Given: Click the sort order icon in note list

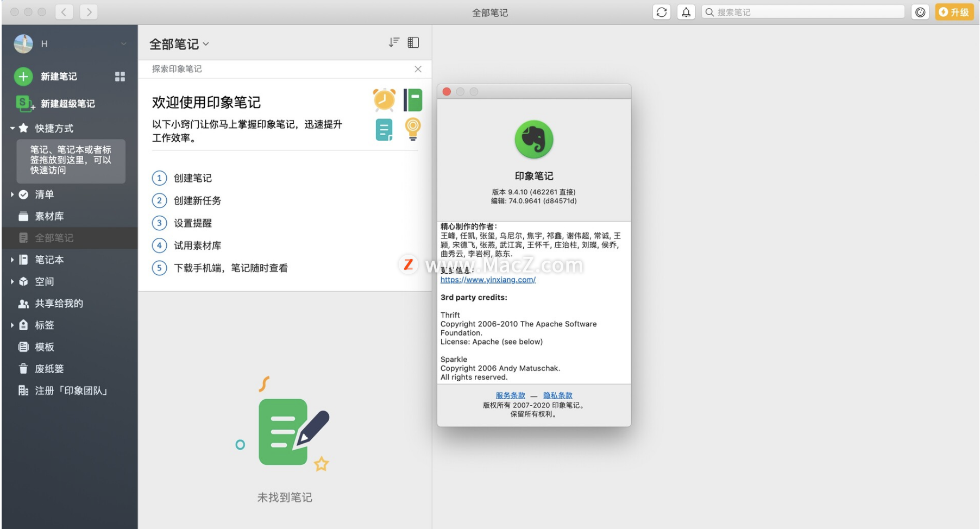Looking at the screenshot, I should [x=394, y=42].
